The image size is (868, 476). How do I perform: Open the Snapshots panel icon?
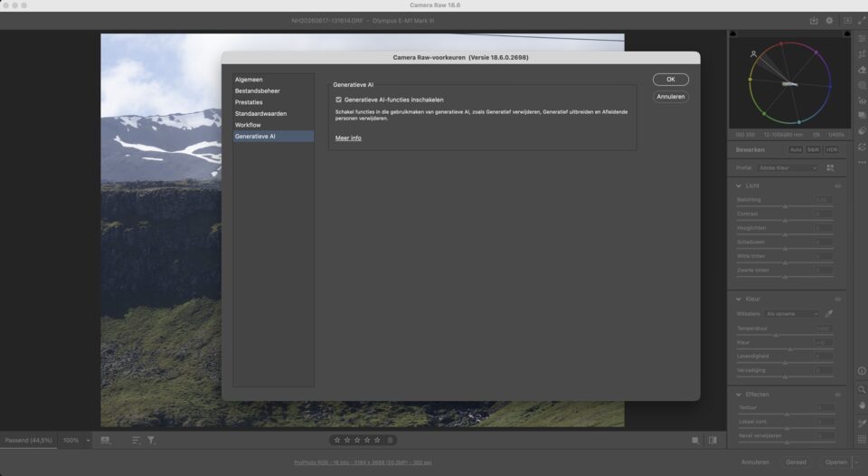862,115
